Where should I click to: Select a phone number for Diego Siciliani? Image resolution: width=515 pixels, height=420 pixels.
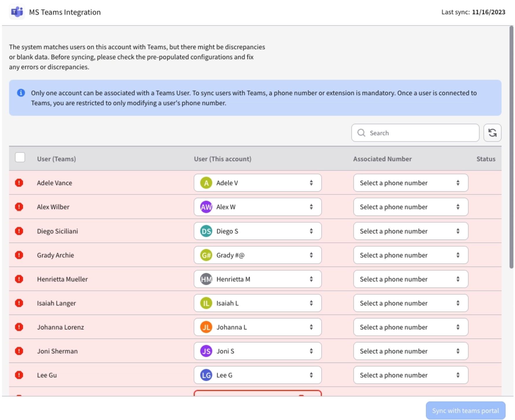[411, 231]
